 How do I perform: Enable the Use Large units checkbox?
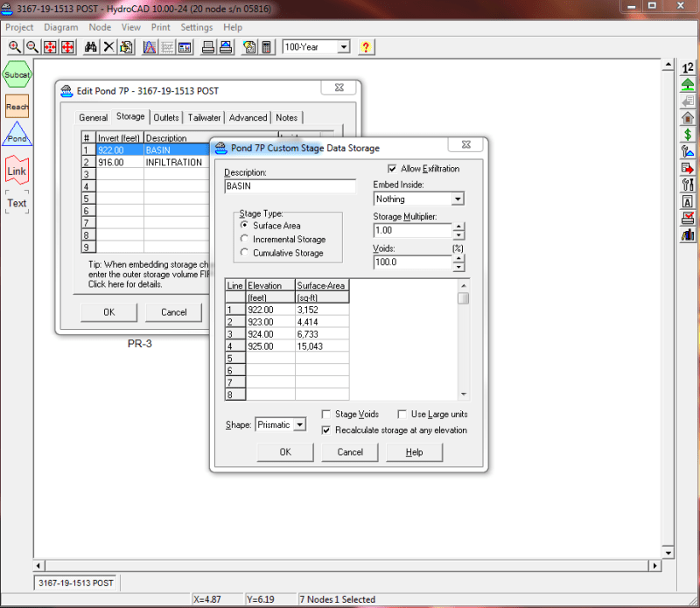pos(402,415)
